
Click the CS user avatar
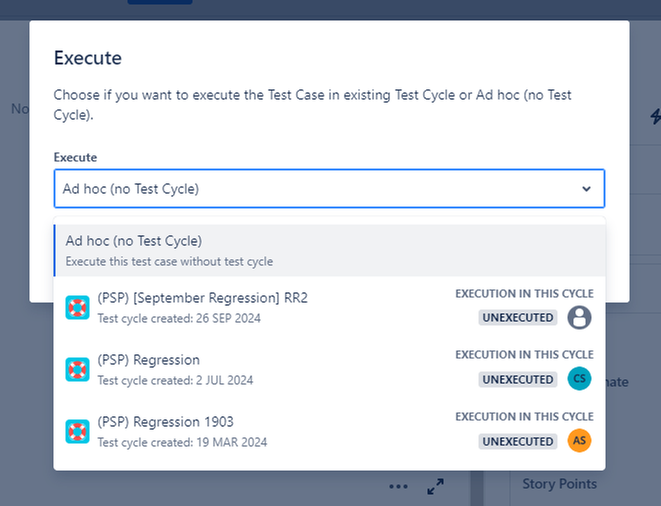point(579,379)
